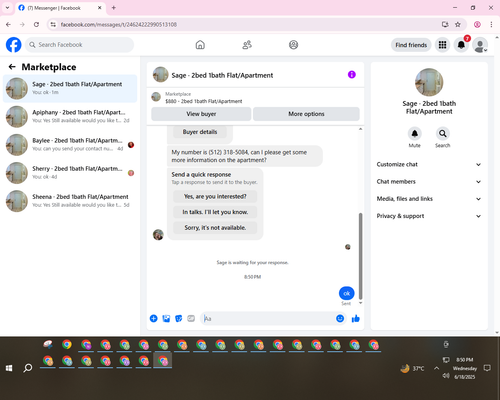Click the Find friends button
This screenshot has height=400, width=500.
tap(411, 45)
